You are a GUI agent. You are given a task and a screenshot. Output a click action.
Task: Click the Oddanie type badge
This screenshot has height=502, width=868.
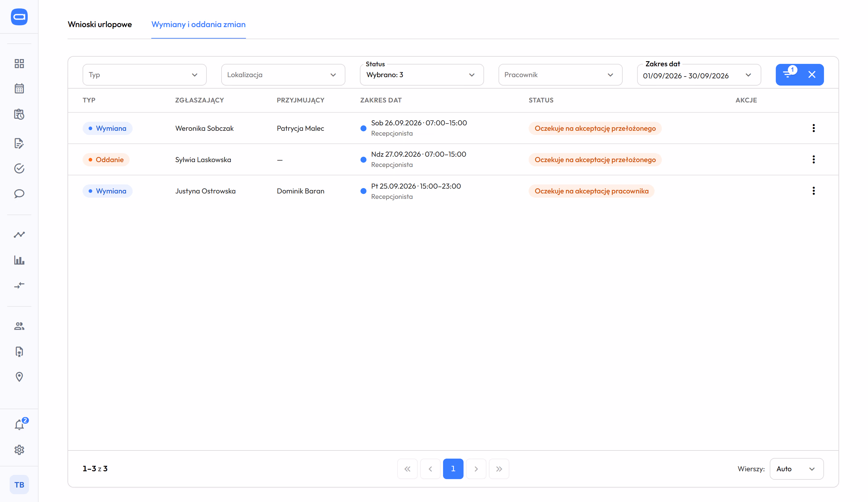(106, 159)
